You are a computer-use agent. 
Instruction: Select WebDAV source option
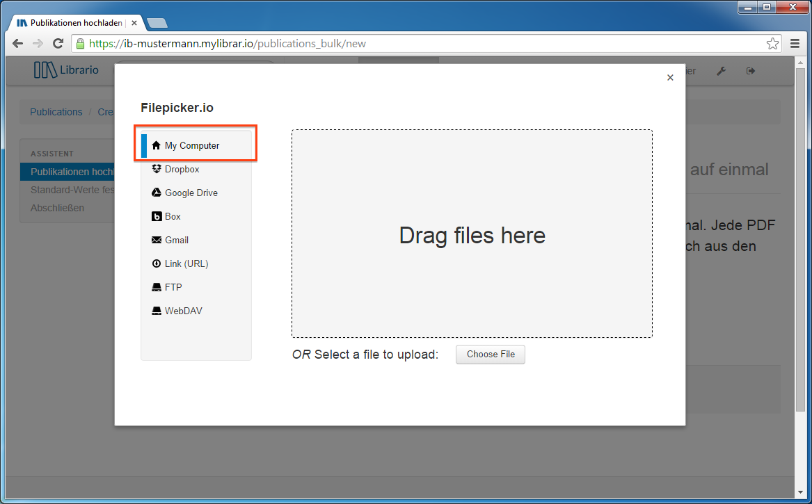pos(196,311)
